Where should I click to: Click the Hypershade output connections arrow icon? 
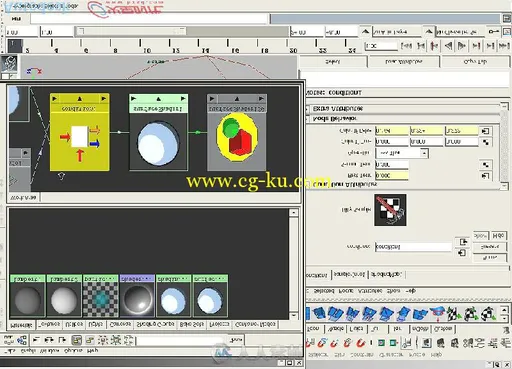pyautogui.click(x=62, y=340)
